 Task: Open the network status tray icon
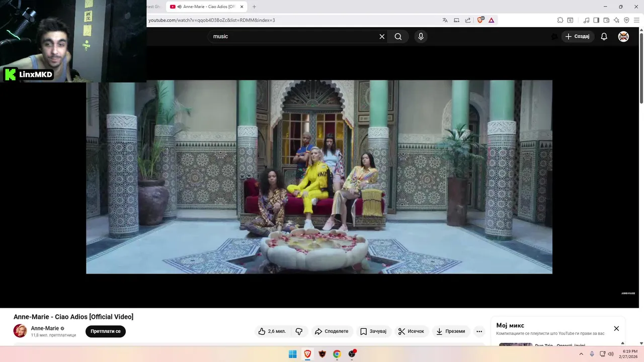click(602, 354)
